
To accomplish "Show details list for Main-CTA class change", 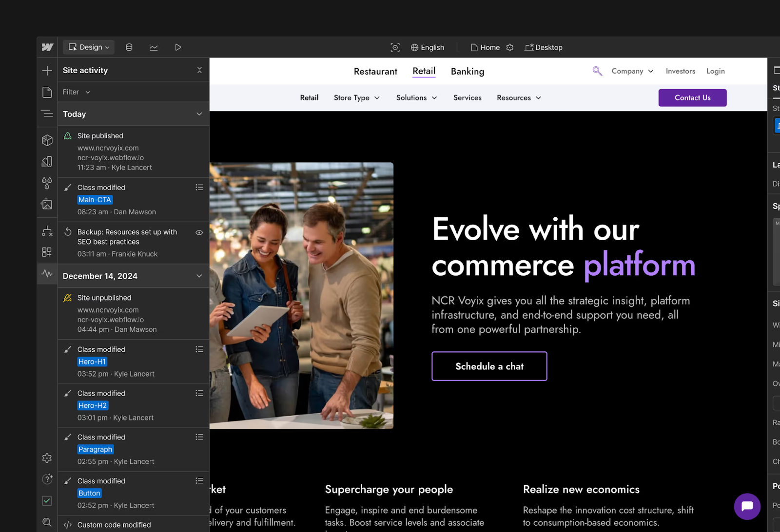I will click(199, 188).
